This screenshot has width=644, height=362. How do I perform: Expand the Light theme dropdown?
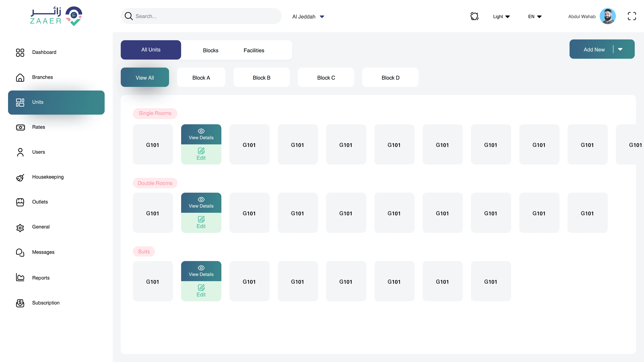(501, 17)
